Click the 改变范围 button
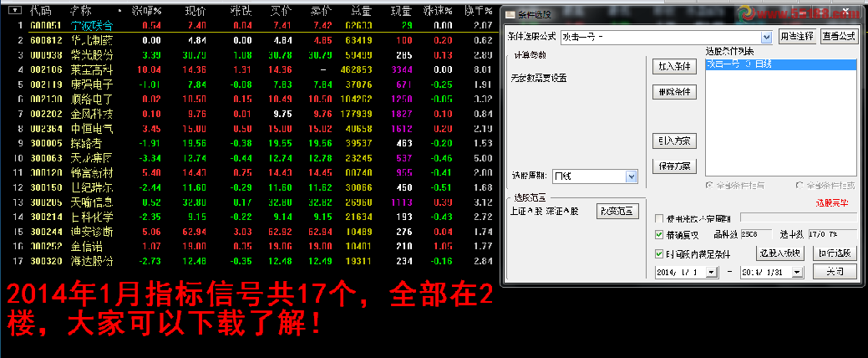 point(617,211)
